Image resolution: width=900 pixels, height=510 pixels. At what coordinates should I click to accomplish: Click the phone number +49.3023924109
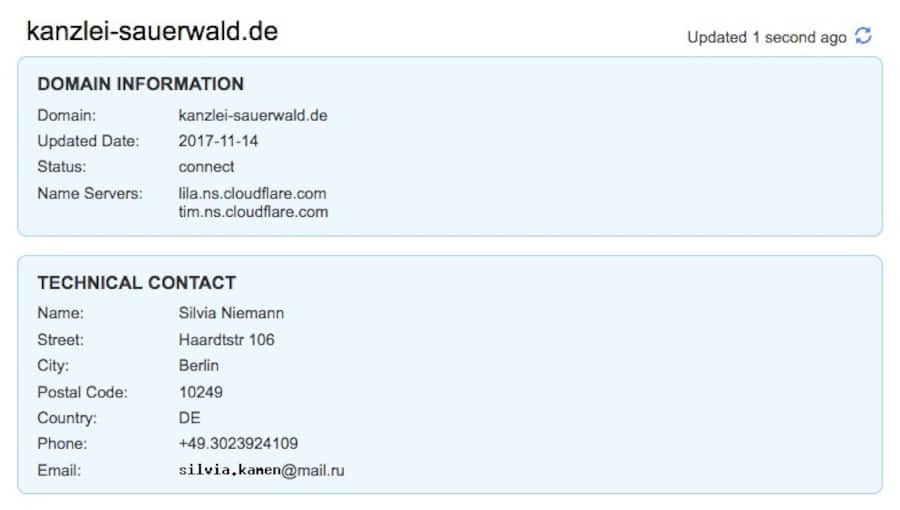pos(238,443)
